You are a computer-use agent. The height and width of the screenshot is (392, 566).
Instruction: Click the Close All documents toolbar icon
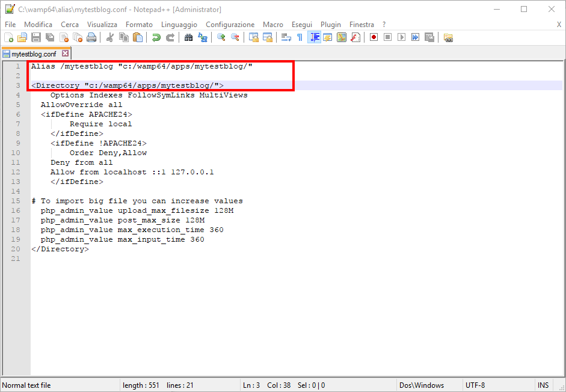click(78, 37)
